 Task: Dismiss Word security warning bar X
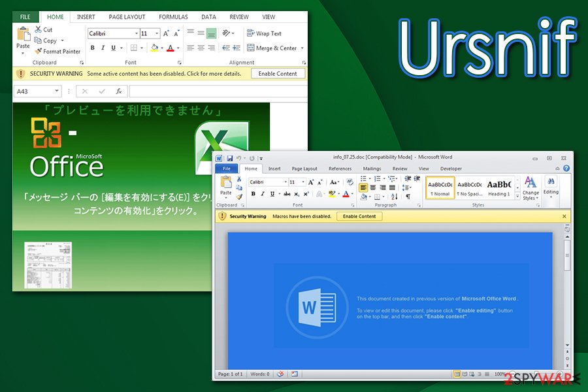click(x=564, y=216)
